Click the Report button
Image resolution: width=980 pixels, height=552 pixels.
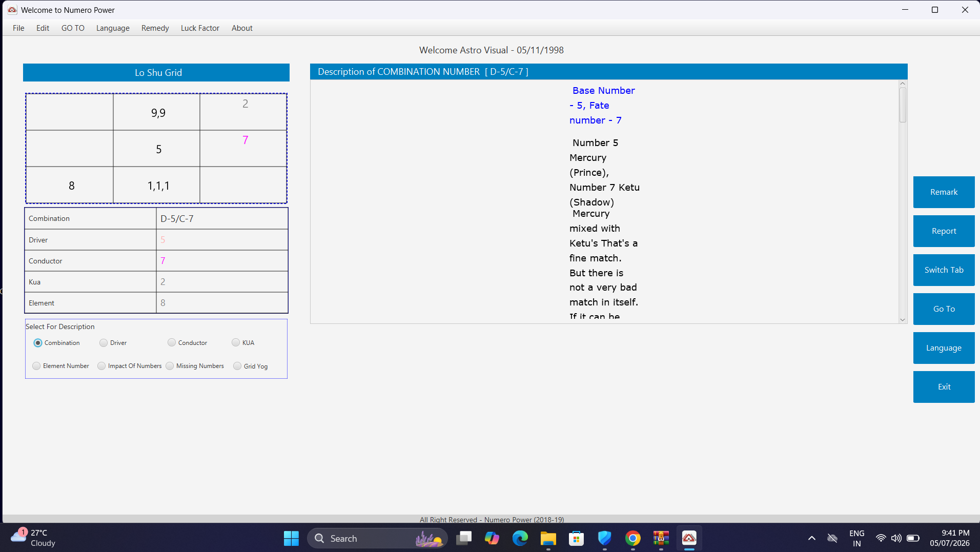[x=944, y=231]
